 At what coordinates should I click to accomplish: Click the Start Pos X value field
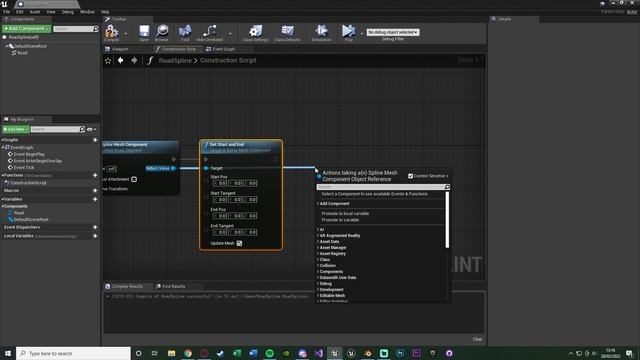tap(220, 184)
